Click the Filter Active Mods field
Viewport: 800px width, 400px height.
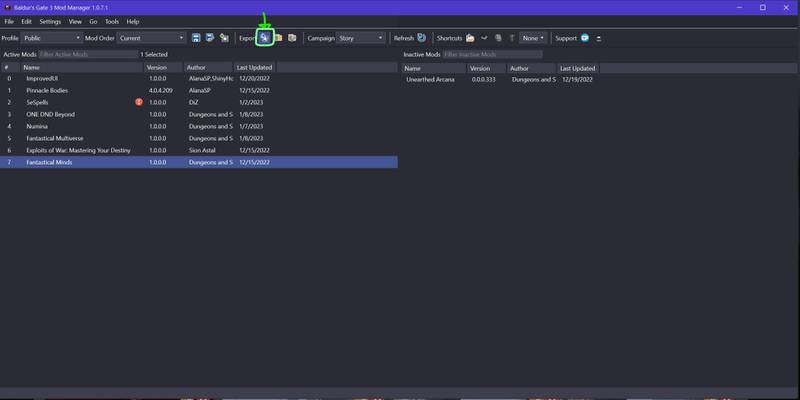tap(88, 54)
